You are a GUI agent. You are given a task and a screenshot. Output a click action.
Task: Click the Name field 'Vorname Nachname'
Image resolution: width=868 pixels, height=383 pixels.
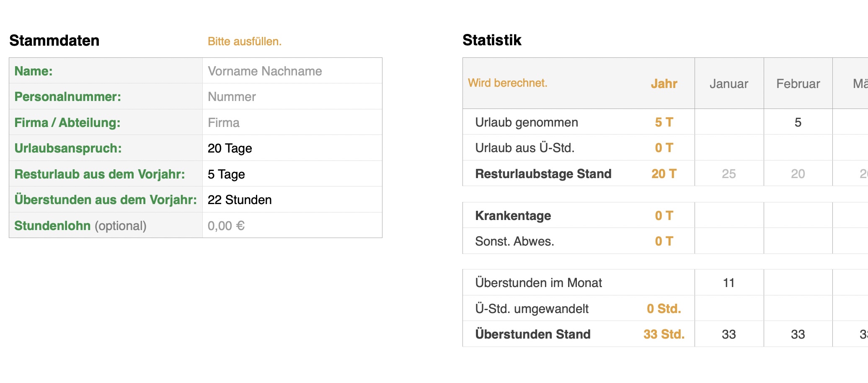click(292, 71)
